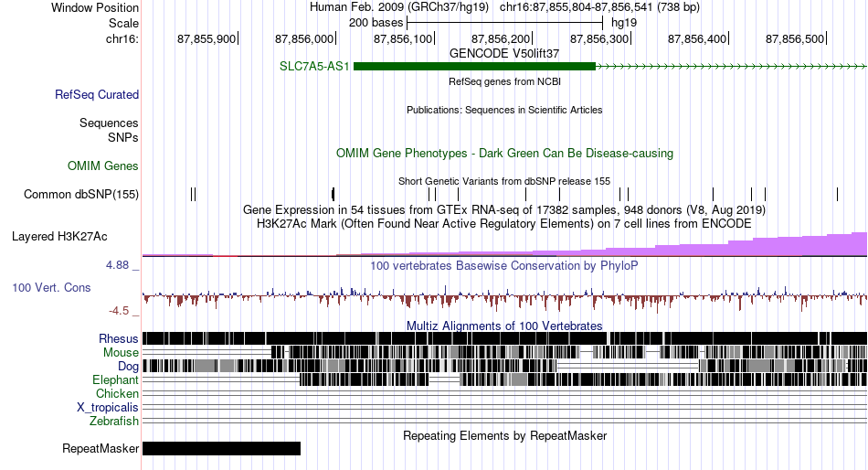Select the Rhesus alignment row label
Image resolution: width=868 pixels, height=470 pixels.
point(119,338)
